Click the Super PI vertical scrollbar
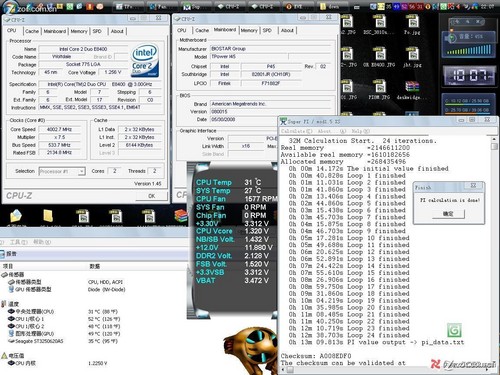 pos(494,250)
